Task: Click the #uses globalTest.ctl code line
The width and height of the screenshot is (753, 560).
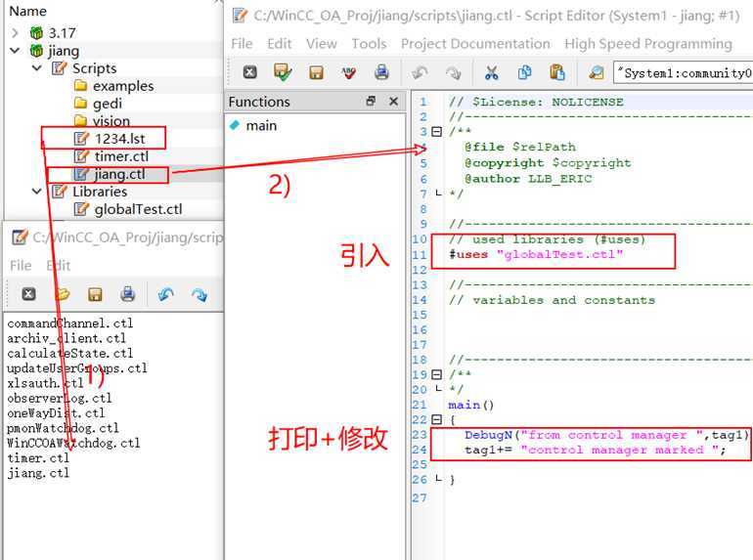Action: click(536, 254)
